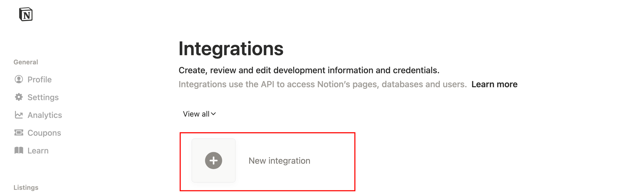Screen dimensions: 644x196
Task: Select the Learn open-book icon
Action: click(x=19, y=150)
